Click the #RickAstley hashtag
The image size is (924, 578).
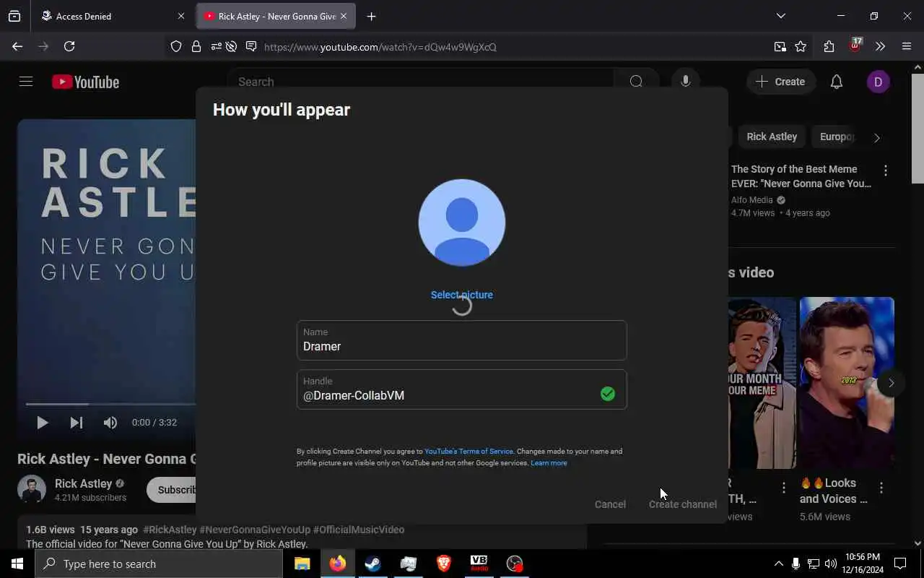pyautogui.click(x=170, y=530)
